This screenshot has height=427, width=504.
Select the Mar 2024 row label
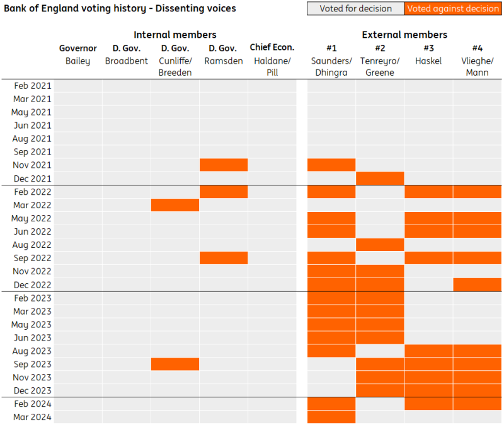33,417
